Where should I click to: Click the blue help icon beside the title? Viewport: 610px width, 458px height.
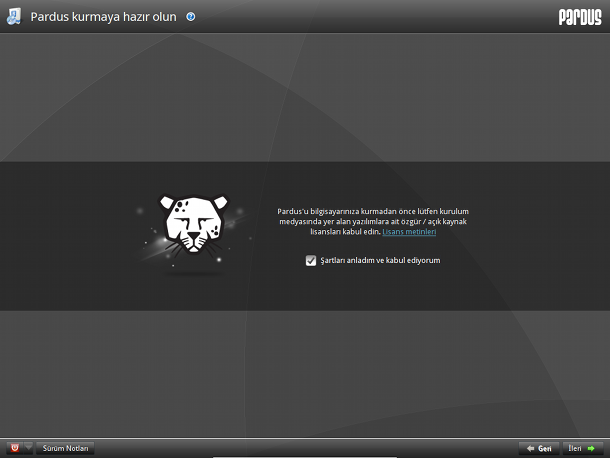(x=191, y=17)
